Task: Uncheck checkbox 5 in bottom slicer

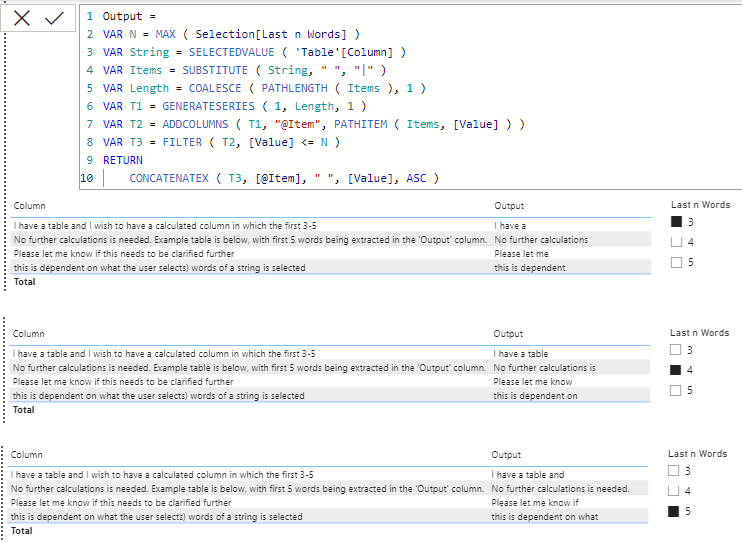Action: [673, 511]
